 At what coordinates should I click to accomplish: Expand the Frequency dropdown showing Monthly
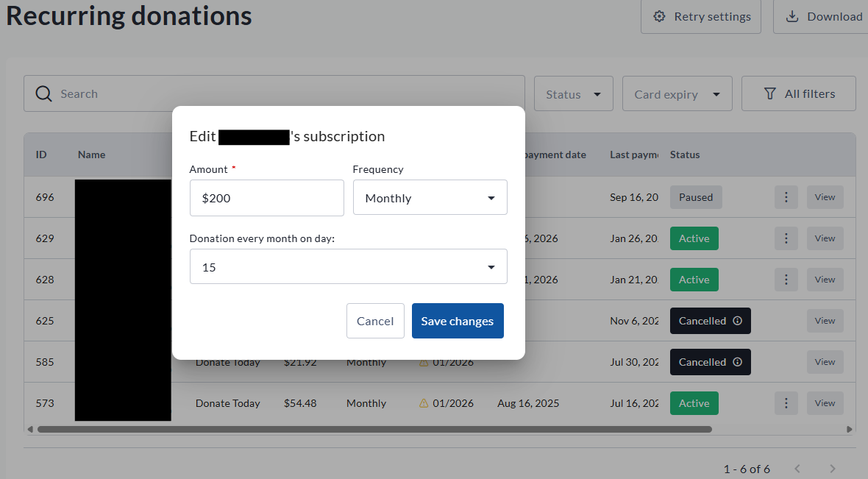click(x=430, y=198)
